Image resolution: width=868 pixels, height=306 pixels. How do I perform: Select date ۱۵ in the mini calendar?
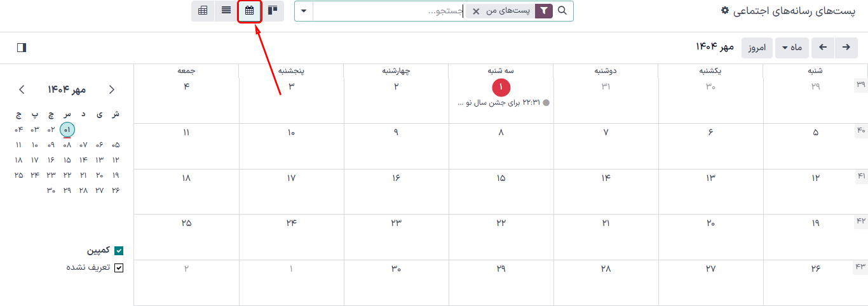[x=67, y=160]
